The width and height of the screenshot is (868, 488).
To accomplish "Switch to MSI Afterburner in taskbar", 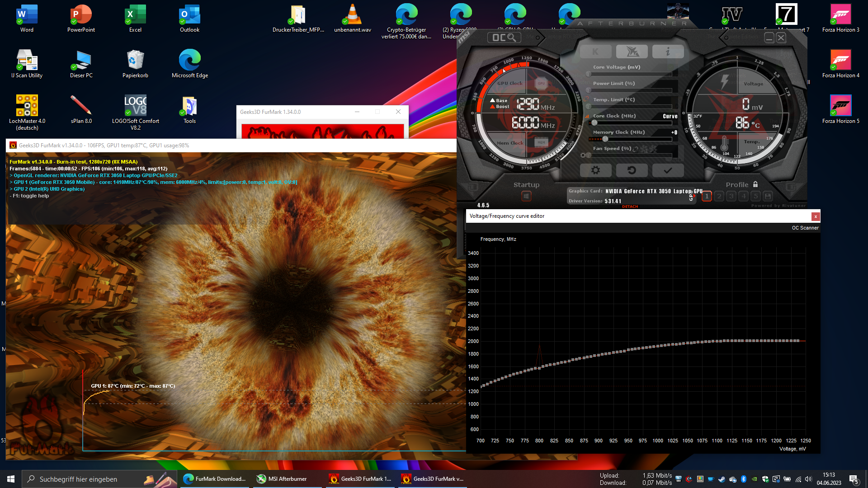I will (287, 479).
